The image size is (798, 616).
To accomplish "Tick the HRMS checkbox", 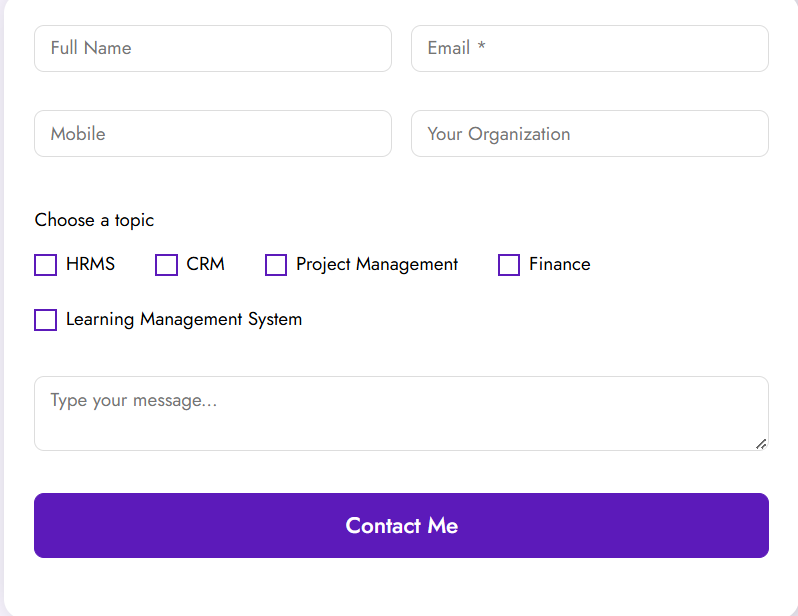I will pyautogui.click(x=45, y=265).
